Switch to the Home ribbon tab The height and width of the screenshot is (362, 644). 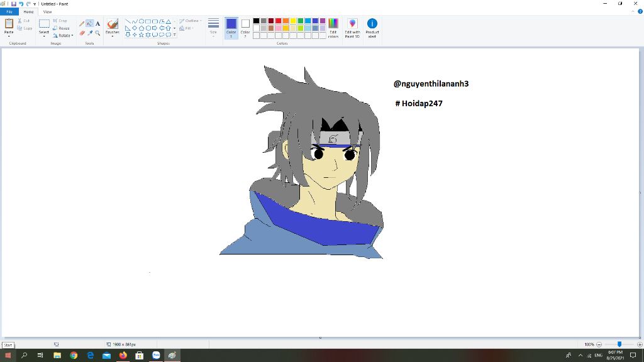click(28, 12)
